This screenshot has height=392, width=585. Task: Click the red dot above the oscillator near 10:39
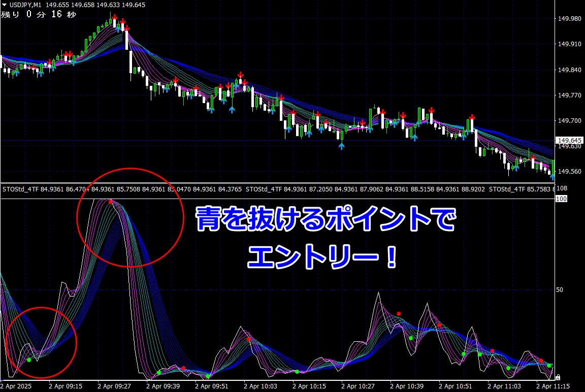399,314
